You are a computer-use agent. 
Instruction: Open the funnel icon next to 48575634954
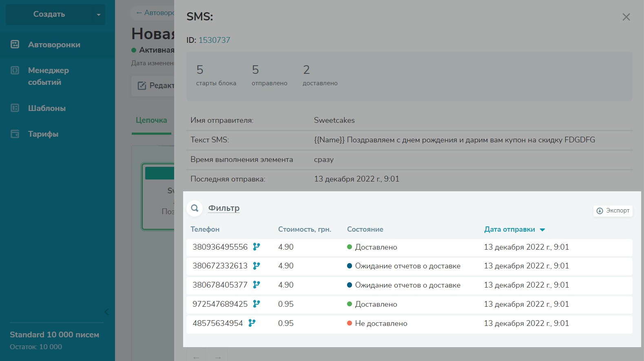pos(252,323)
